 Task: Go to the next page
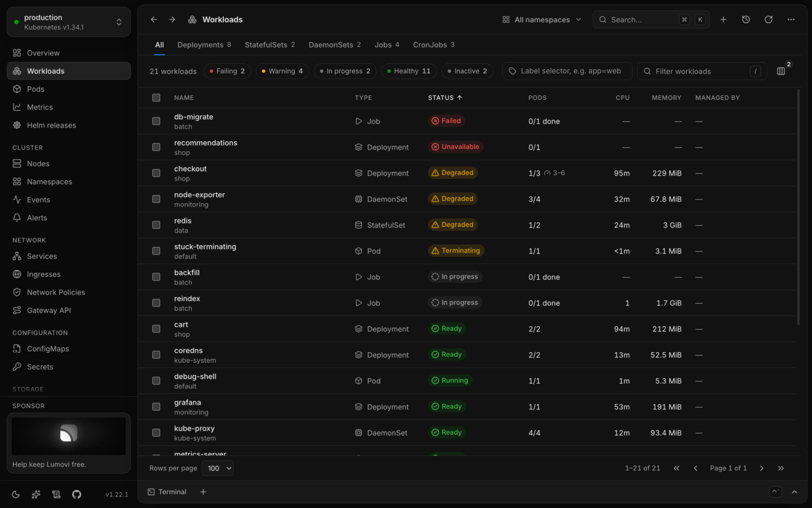pyautogui.click(x=762, y=468)
